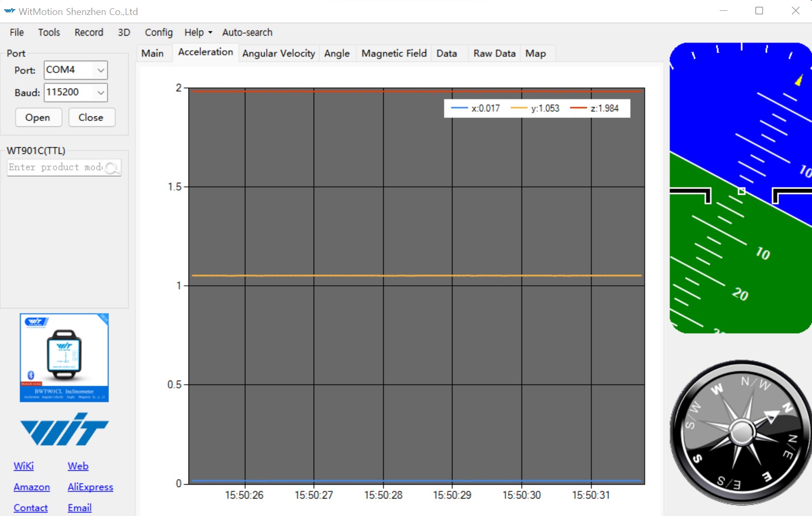Click the compass widget

coord(741,432)
